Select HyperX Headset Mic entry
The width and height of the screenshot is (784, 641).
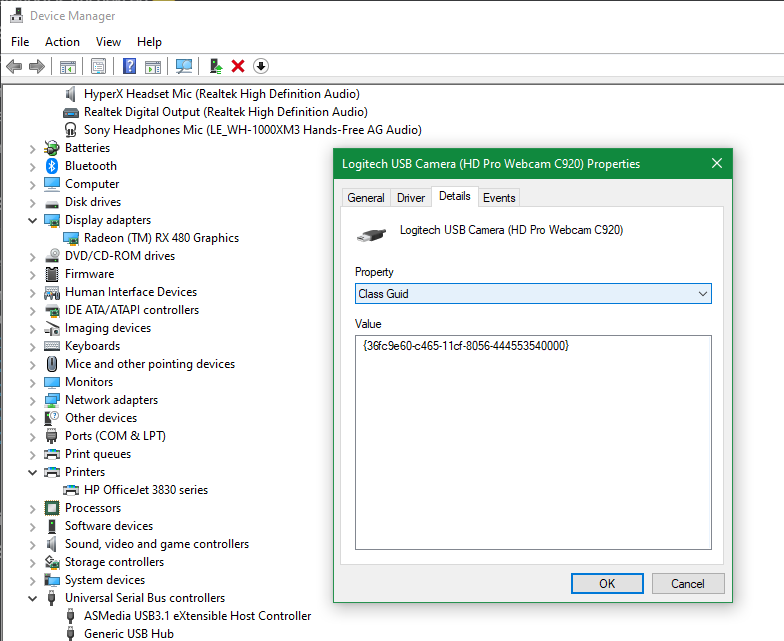pyautogui.click(x=222, y=94)
